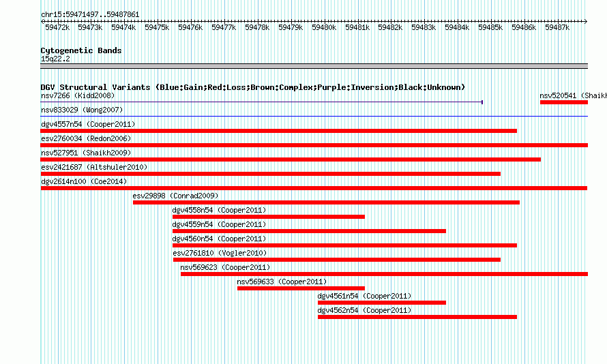Click the partially visible nsv520541 label
The image size is (607, 364).
click(x=573, y=95)
